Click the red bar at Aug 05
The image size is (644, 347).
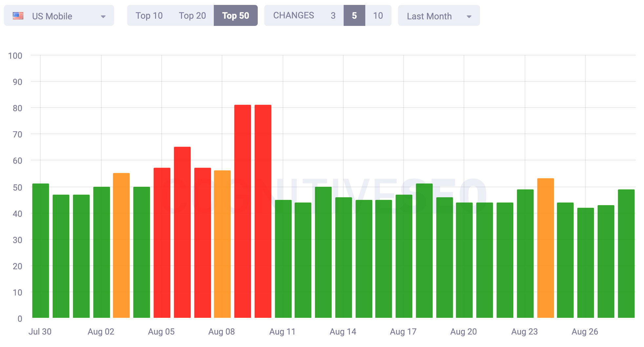coord(162,243)
